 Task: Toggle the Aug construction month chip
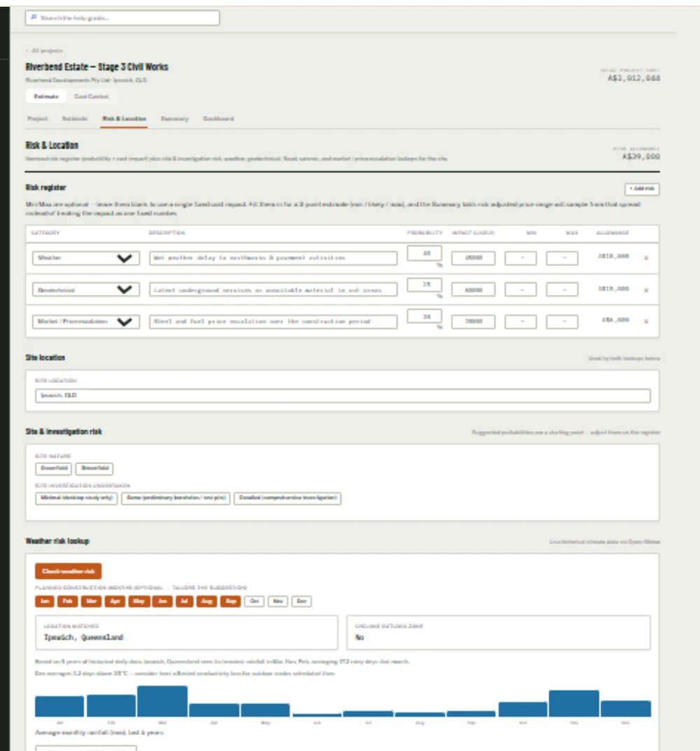click(207, 601)
